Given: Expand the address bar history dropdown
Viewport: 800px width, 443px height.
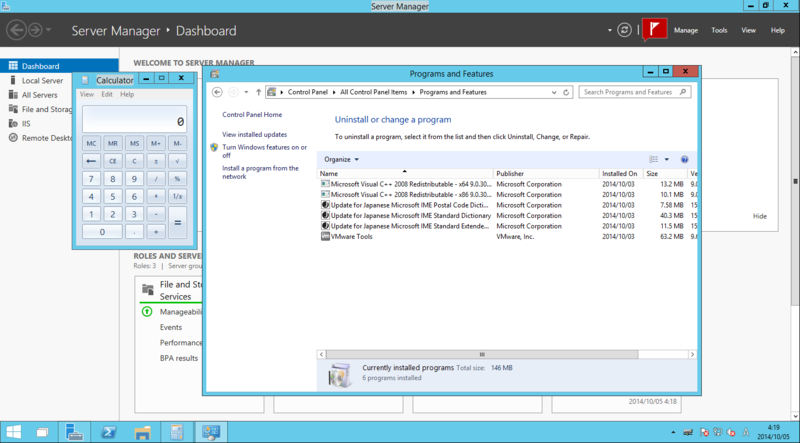Looking at the screenshot, I should (x=554, y=92).
